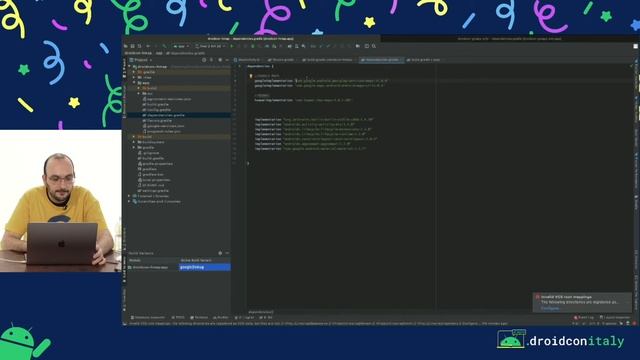Select dependencies.gradle in project tree
Viewport: 640px width, 360px height.
(165, 115)
